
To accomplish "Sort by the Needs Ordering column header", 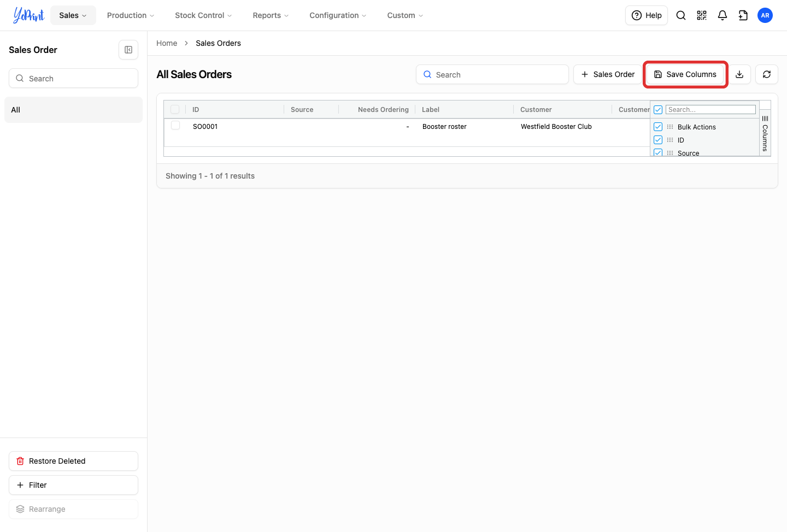I will click(383, 110).
